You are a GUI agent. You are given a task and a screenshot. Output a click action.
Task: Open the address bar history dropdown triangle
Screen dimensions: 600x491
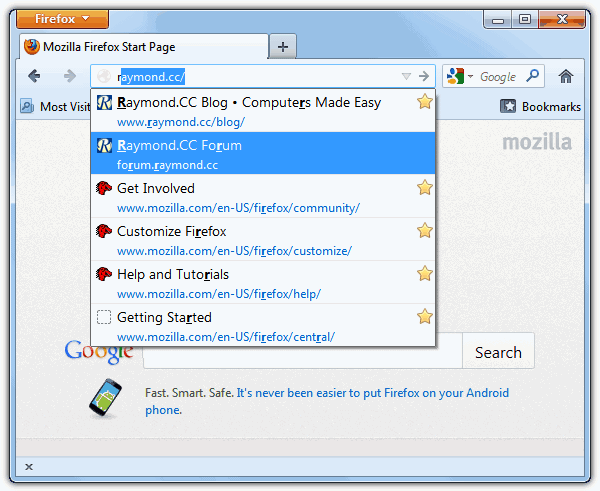click(406, 77)
